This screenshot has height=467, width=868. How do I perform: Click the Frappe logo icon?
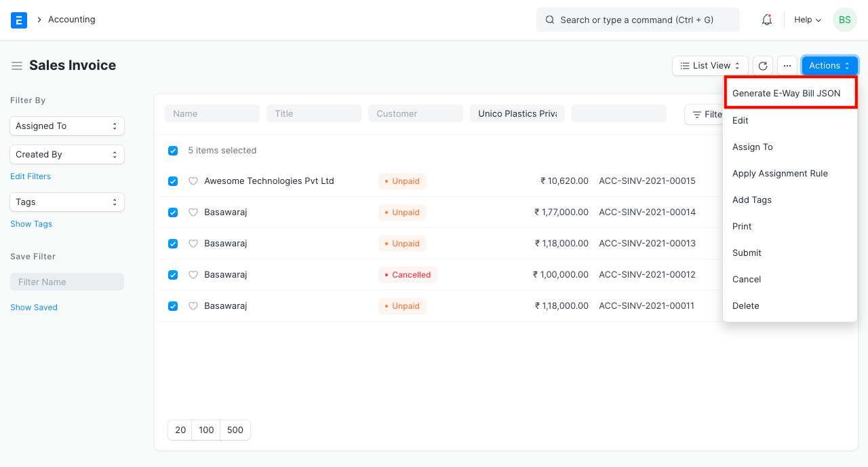(18, 20)
